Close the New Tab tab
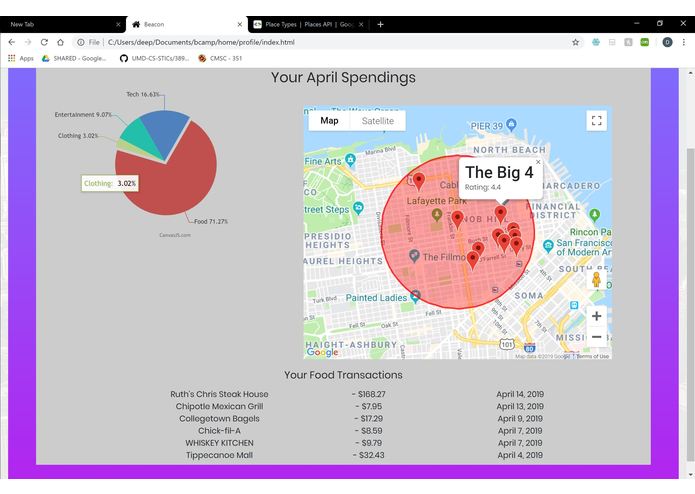 118,24
